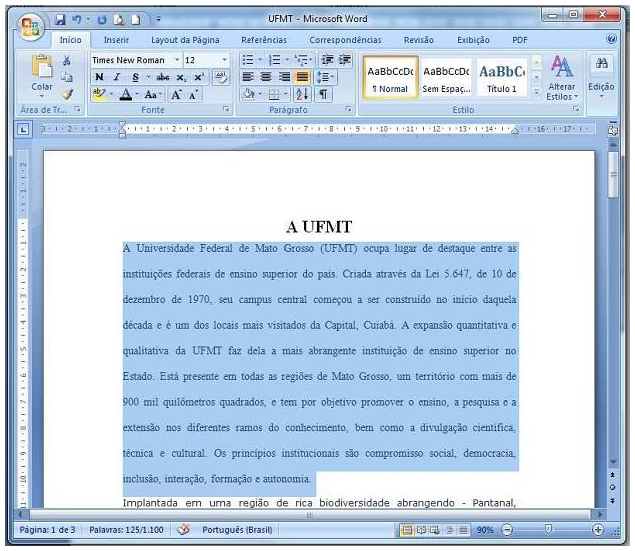This screenshot has height=551, width=635.
Task: Cut selection with the scissors icon
Action: (67, 60)
